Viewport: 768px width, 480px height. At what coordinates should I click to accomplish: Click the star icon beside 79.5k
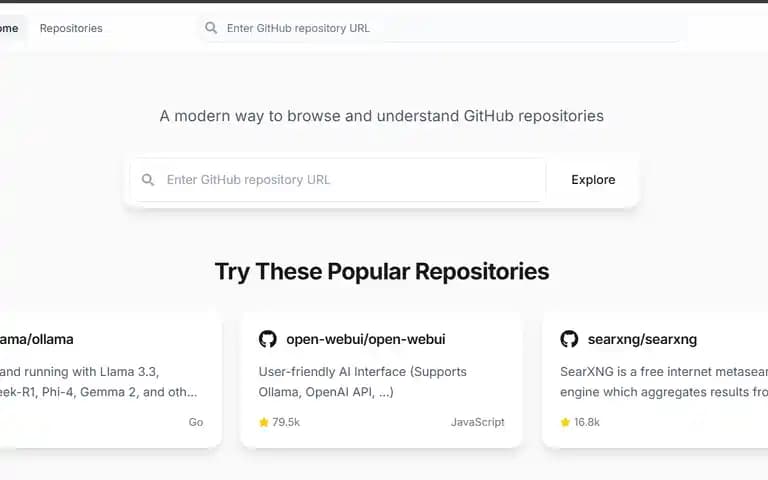pos(264,422)
